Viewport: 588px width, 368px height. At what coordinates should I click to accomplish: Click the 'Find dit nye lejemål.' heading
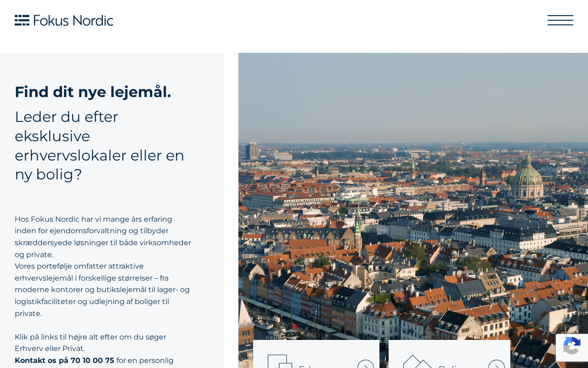93,92
